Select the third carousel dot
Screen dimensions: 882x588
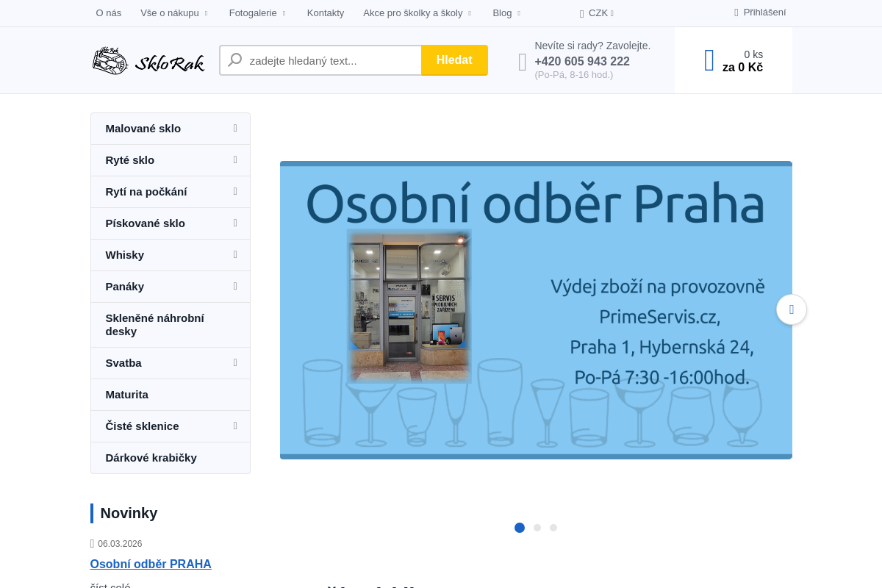click(x=553, y=528)
